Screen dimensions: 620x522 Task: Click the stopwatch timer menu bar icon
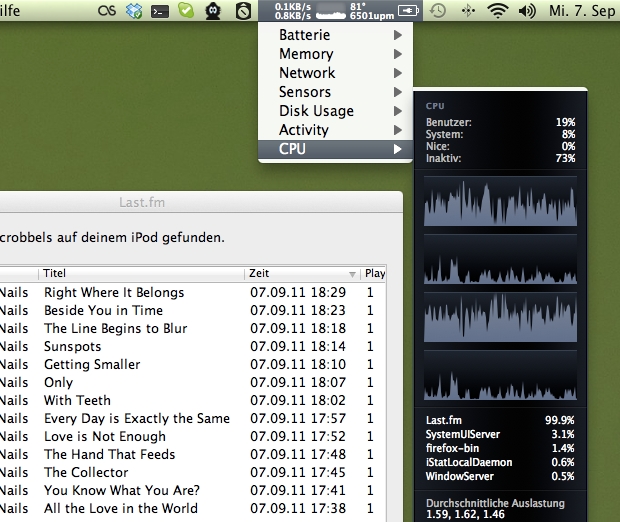(x=243, y=11)
